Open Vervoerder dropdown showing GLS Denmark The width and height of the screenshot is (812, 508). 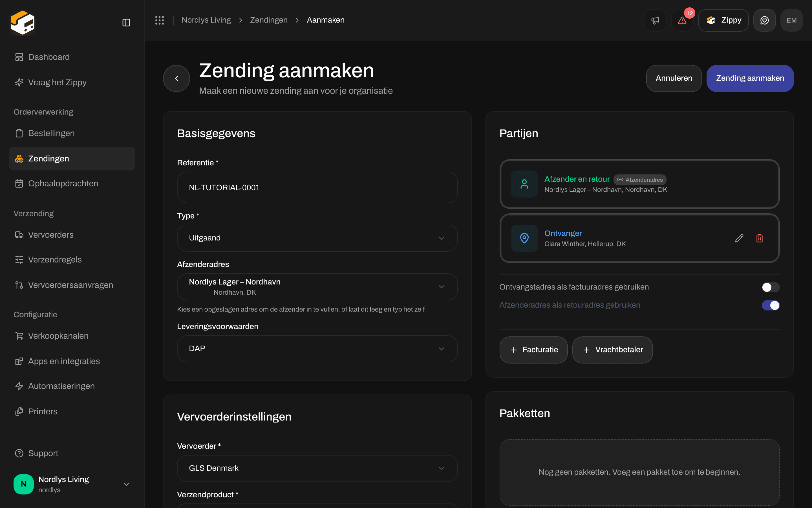point(317,468)
